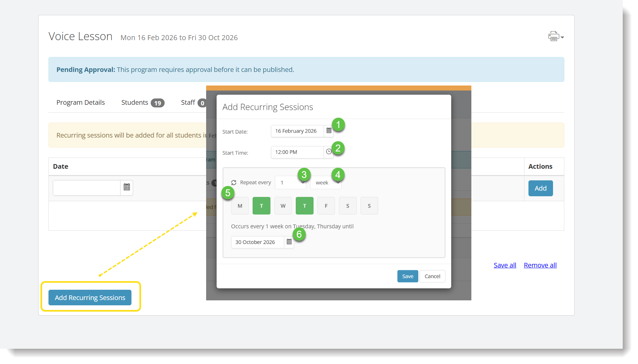Click the end date field showing 30 October 2026

click(258, 242)
